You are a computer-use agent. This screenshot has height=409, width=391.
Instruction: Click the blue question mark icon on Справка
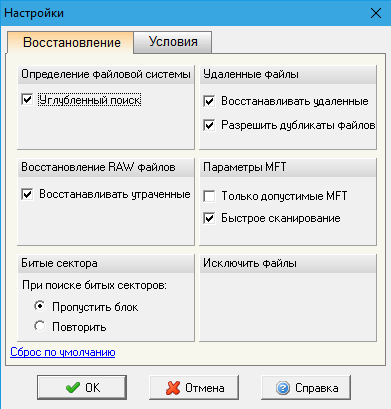click(x=283, y=388)
